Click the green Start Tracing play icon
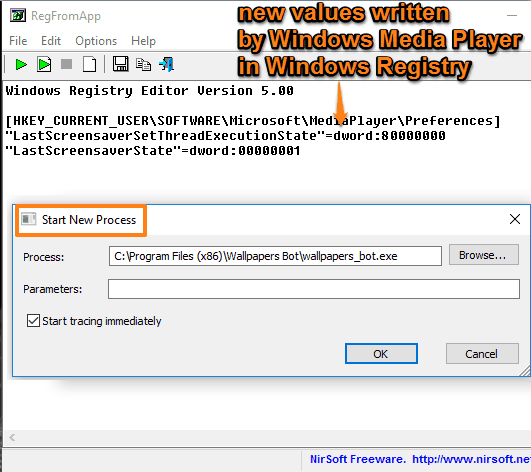The width and height of the screenshot is (531, 472). coord(21,64)
